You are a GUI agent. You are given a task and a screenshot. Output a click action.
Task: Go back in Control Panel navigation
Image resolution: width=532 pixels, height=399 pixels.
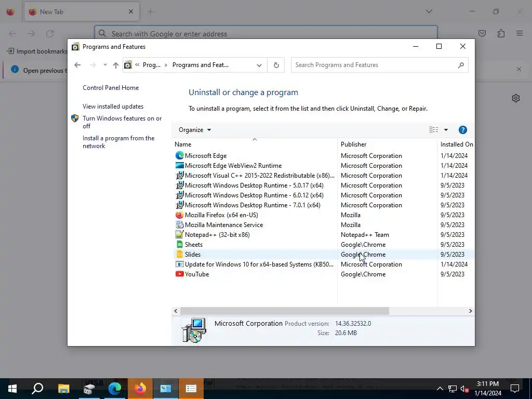pos(77,65)
